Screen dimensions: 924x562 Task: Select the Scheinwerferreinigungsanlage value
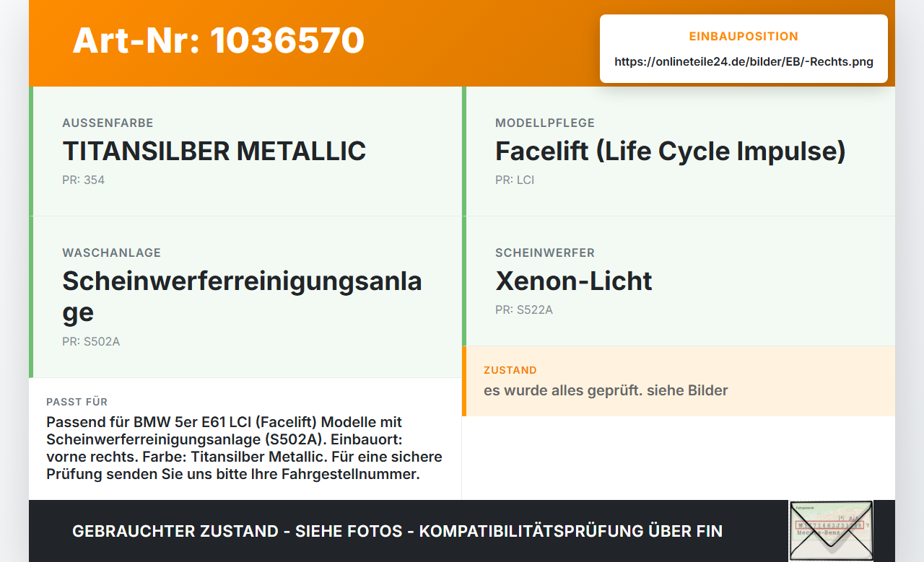(242, 296)
